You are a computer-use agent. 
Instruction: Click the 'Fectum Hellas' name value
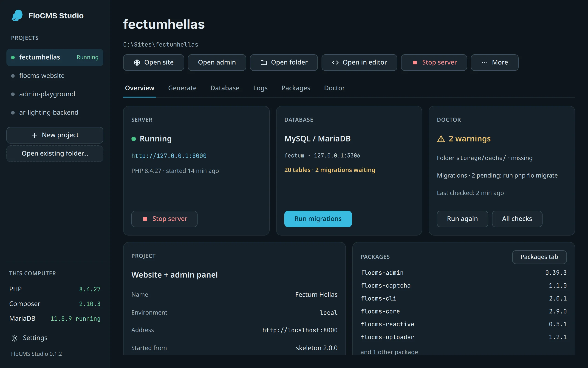click(x=316, y=295)
